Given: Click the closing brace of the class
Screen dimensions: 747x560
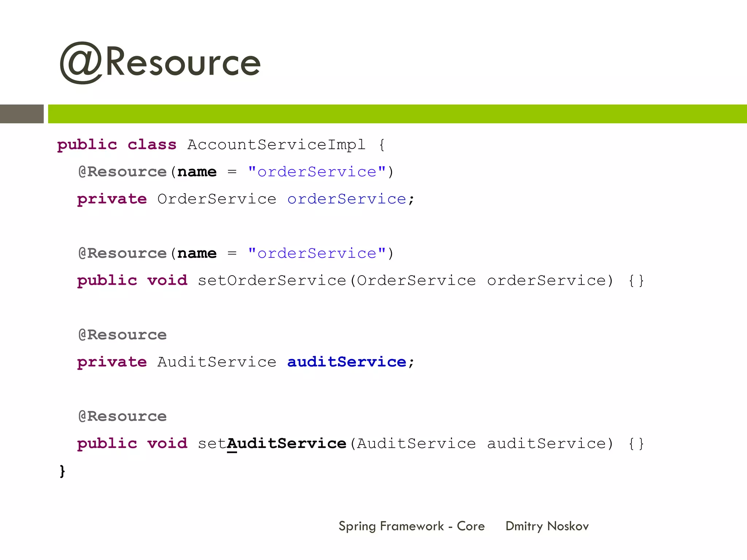Looking at the screenshot, I should pos(62,471).
